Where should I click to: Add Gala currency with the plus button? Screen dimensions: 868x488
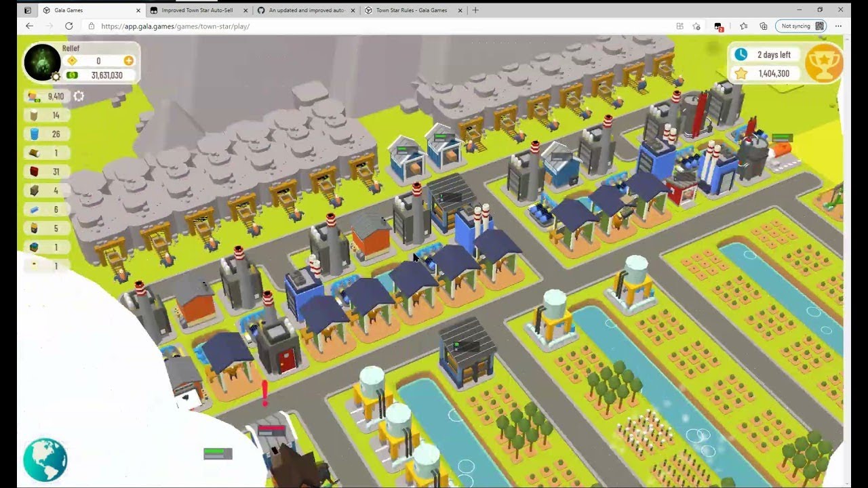point(128,61)
